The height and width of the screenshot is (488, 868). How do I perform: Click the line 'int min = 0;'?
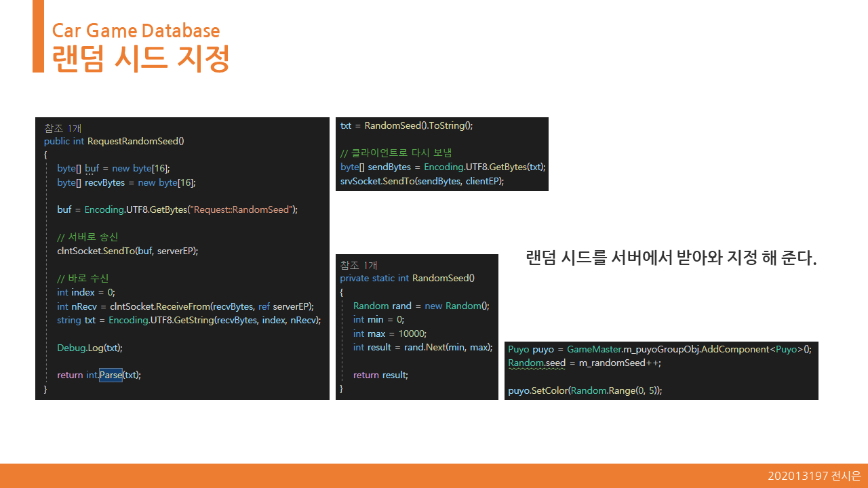pyautogui.click(x=378, y=319)
